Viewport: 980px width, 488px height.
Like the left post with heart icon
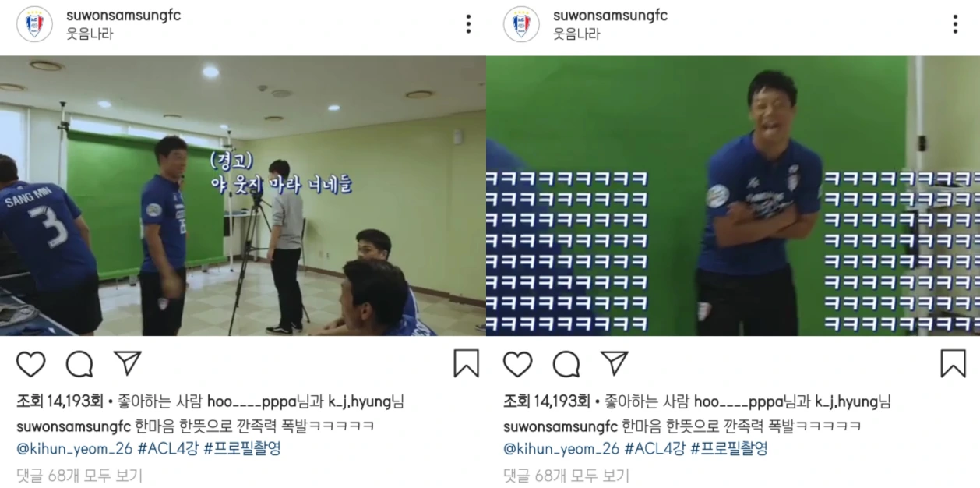click(x=31, y=364)
